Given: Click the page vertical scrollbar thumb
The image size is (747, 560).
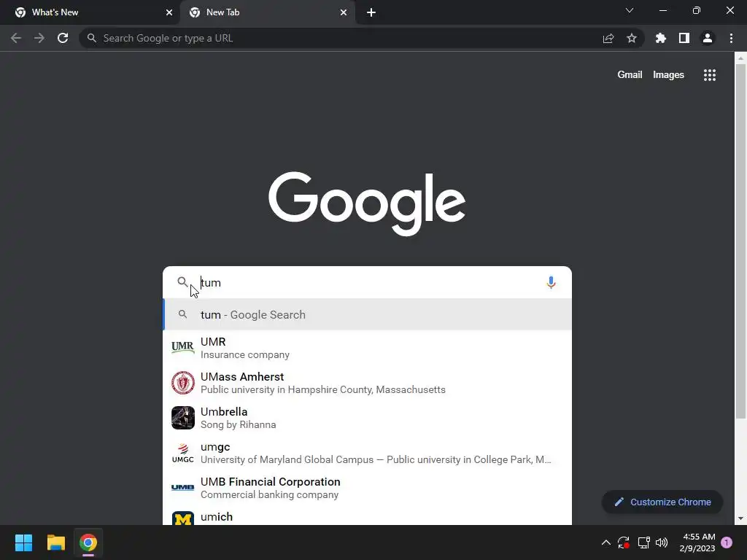Looking at the screenshot, I should [740, 241].
